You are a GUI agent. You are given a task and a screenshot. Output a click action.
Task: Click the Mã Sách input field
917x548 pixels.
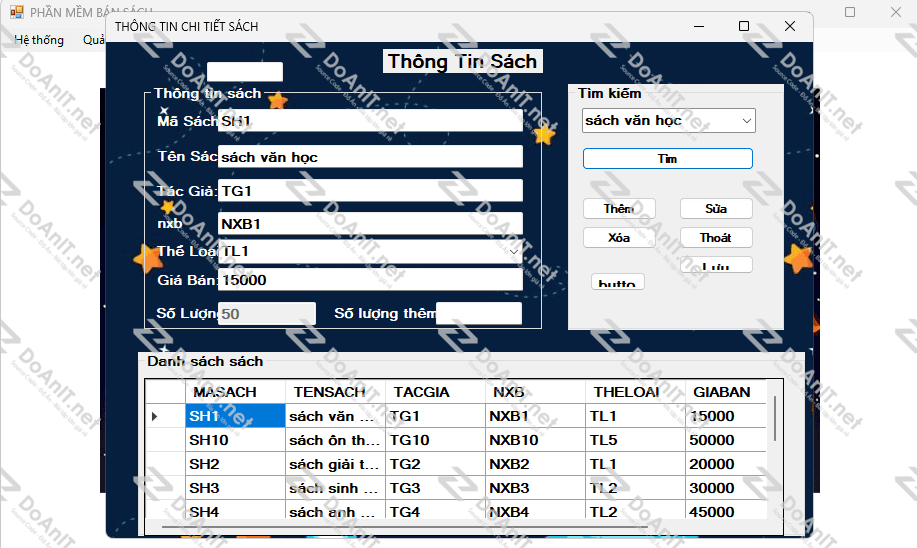click(x=370, y=120)
